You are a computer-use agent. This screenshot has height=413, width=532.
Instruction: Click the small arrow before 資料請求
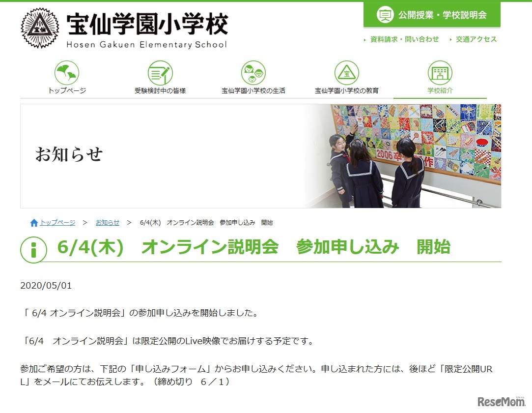click(365, 40)
